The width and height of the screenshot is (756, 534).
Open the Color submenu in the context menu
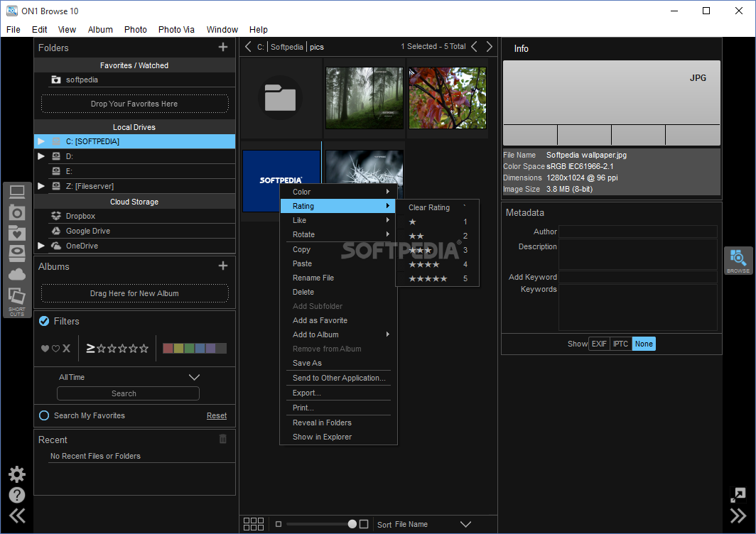click(x=338, y=192)
